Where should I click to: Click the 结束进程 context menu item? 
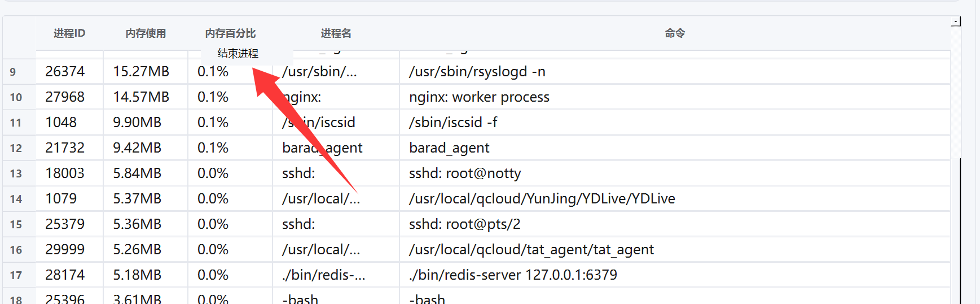tap(247, 54)
